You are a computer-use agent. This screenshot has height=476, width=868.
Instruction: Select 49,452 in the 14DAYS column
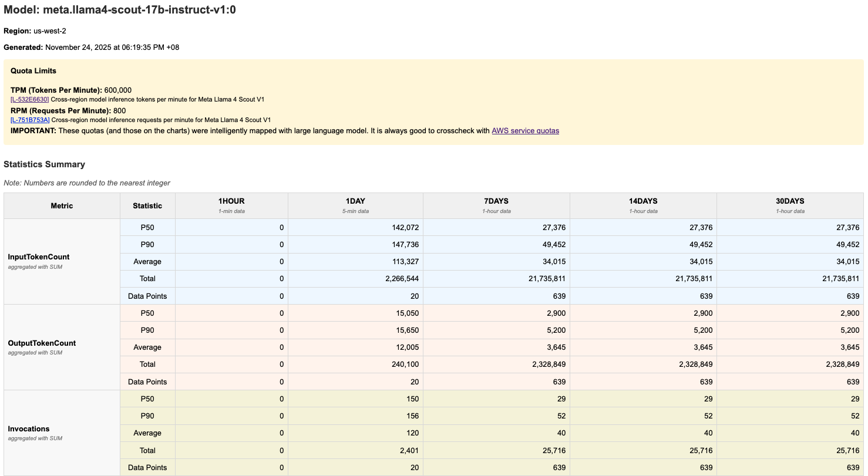701,245
